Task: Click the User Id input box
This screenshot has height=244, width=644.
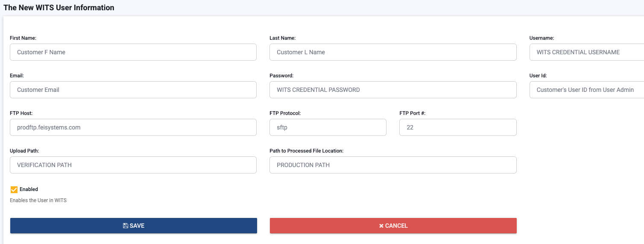Action: click(x=586, y=90)
